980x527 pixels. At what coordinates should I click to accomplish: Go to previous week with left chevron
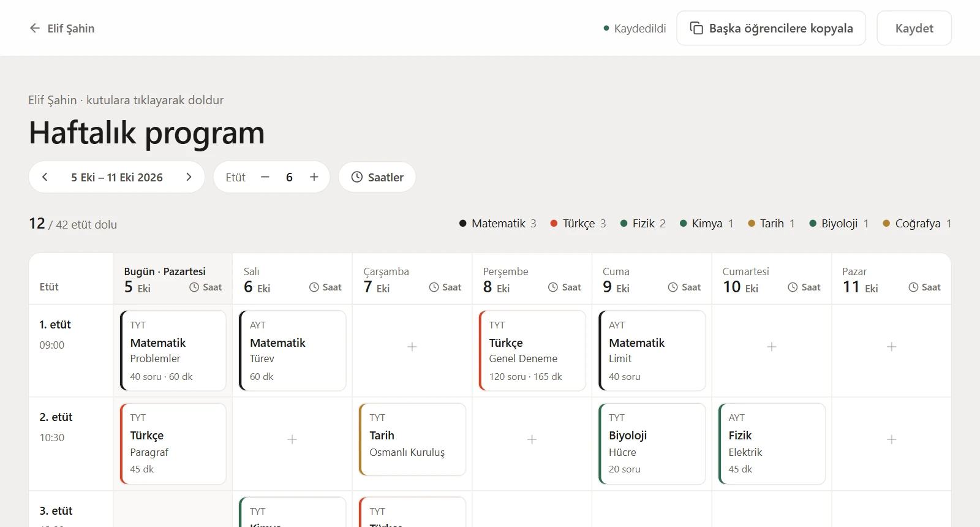coord(45,177)
